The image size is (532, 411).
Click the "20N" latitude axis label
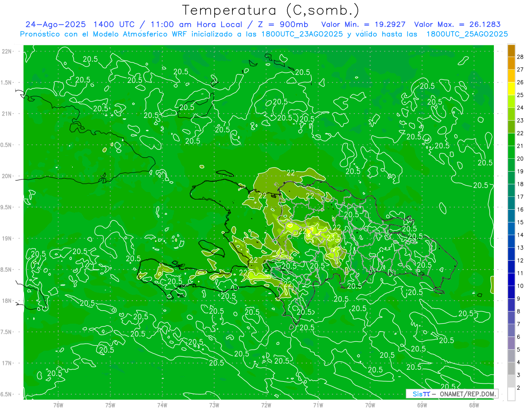[8, 176]
